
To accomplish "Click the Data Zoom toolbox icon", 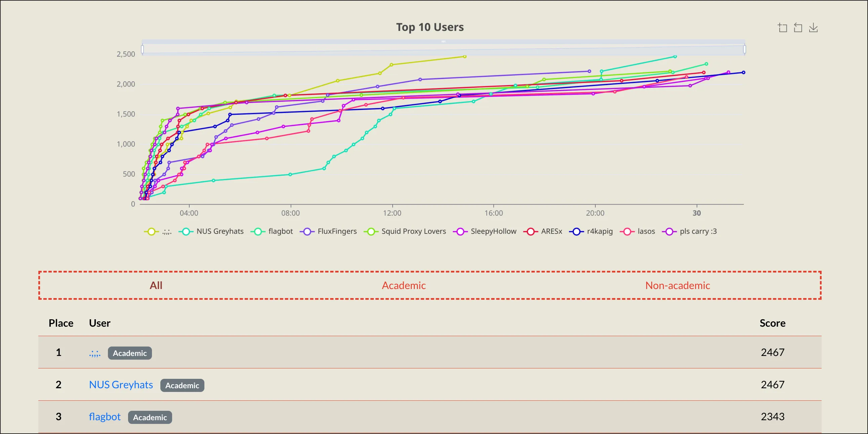I will coord(782,28).
